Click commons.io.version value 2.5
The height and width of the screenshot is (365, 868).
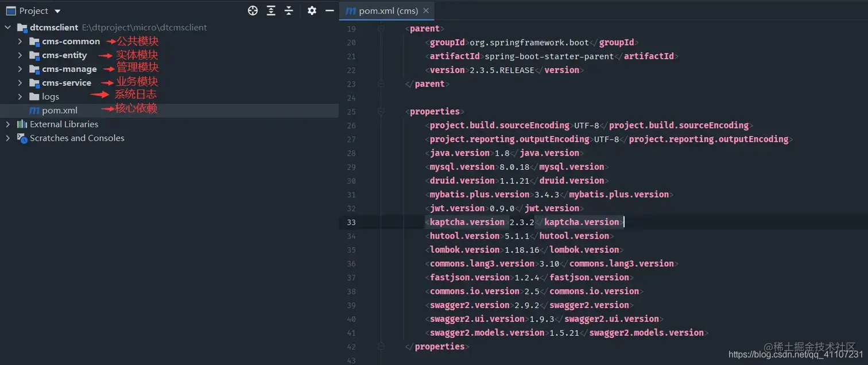tap(532, 291)
